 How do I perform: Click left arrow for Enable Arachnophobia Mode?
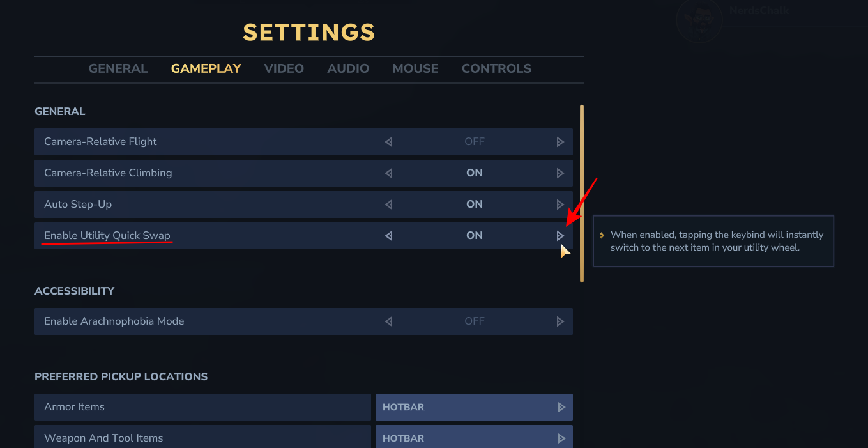click(388, 321)
